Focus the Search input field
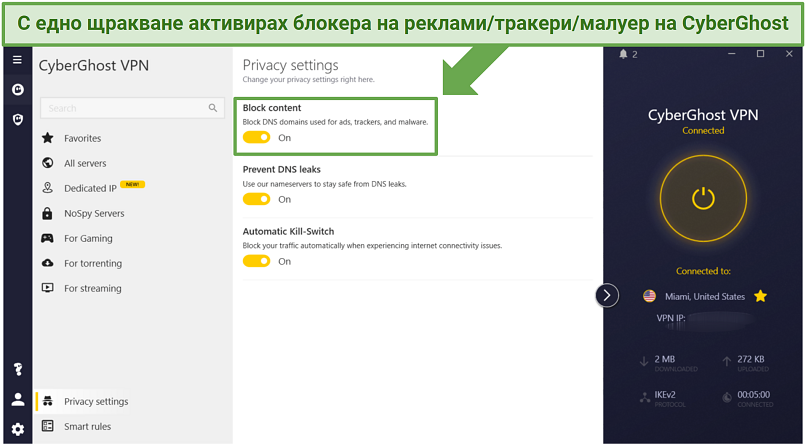The width and height of the screenshot is (806, 444). (132, 108)
